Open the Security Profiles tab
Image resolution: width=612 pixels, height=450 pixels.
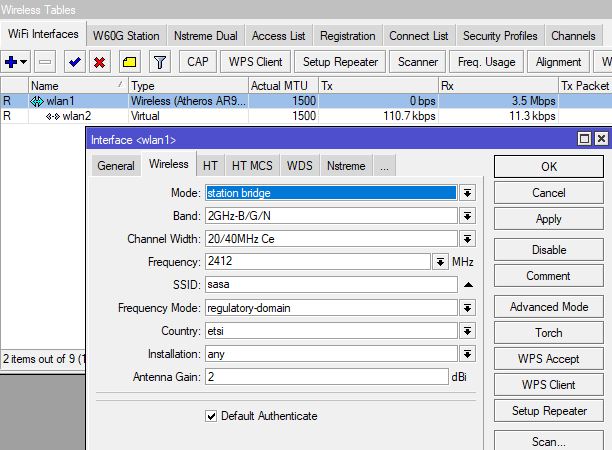click(x=500, y=36)
